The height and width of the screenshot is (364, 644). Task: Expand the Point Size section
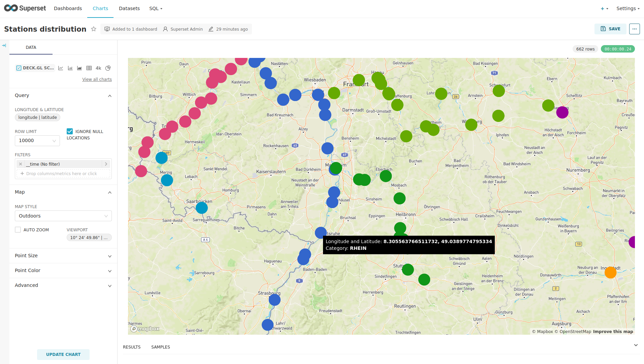63,256
